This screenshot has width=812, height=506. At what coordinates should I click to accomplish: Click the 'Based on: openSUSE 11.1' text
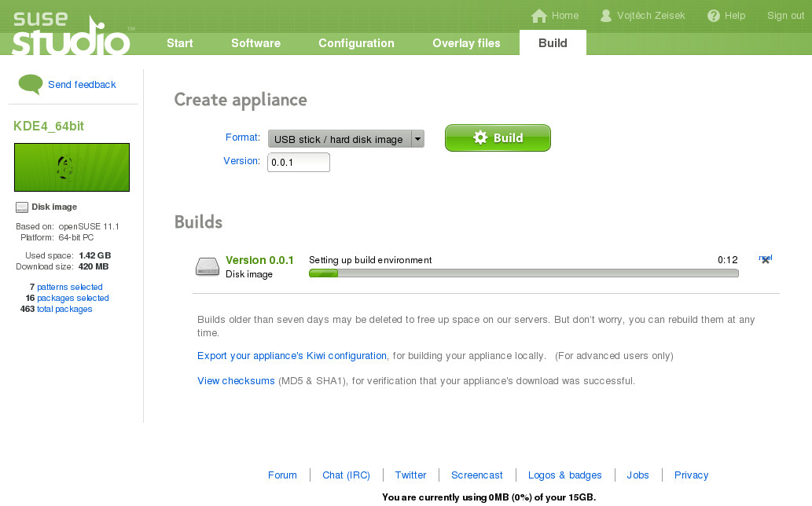68,226
